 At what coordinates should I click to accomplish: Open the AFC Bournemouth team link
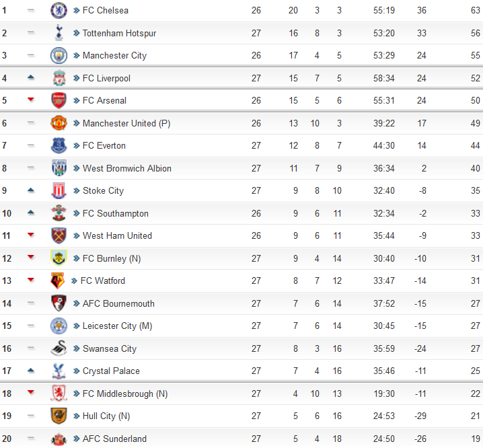(x=118, y=303)
